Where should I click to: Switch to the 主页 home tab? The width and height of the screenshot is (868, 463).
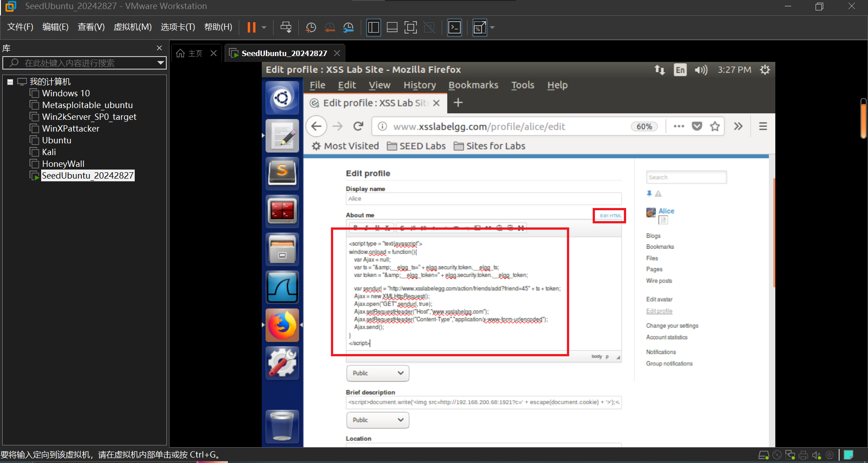(x=189, y=53)
